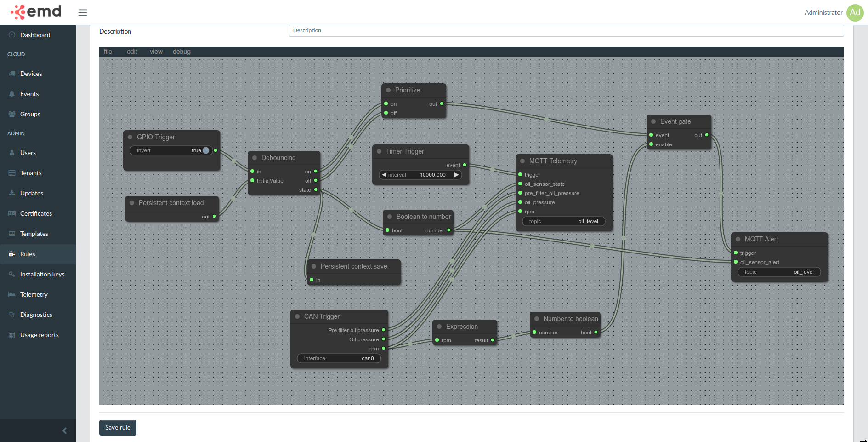Click the Certificates sidebar icon
Screen dimensions: 868x442
12,213
